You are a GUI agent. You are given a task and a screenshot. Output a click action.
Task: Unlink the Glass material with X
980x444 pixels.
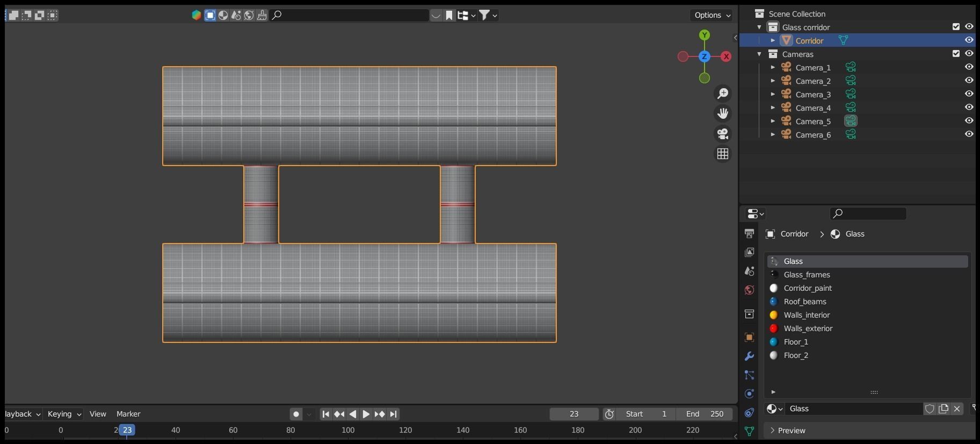click(x=957, y=409)
